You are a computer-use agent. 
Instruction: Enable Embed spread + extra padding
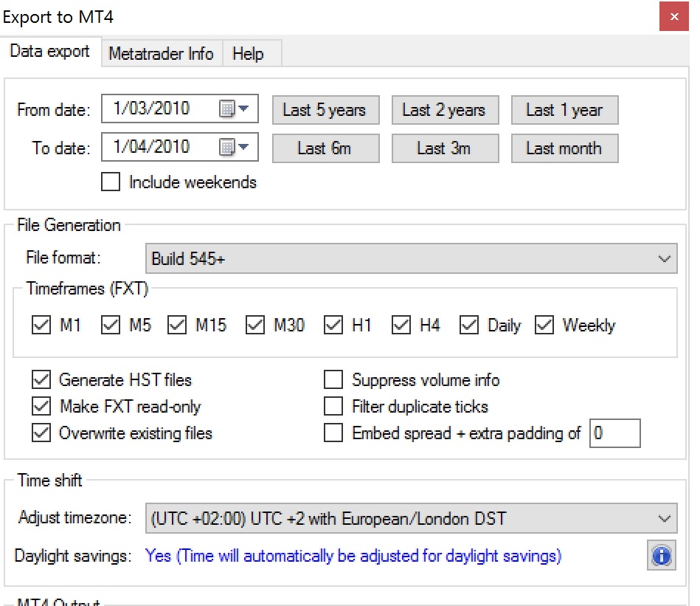tap(333, 433)
